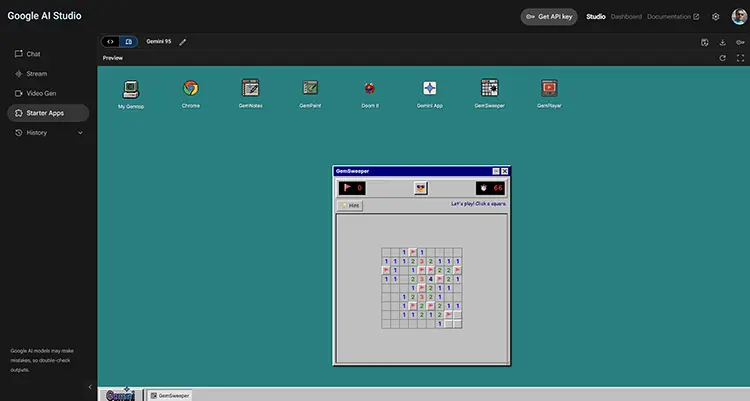This screenshot has height=401, width=750.
Task: Click the flag counter in GemSweeper
Action: tap(352, 188)
